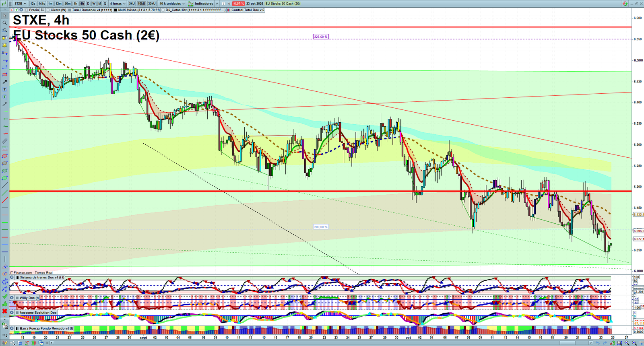The image size is (644, 346).
Task: Pick the arrow drawing tool
Action: [4, 82]
